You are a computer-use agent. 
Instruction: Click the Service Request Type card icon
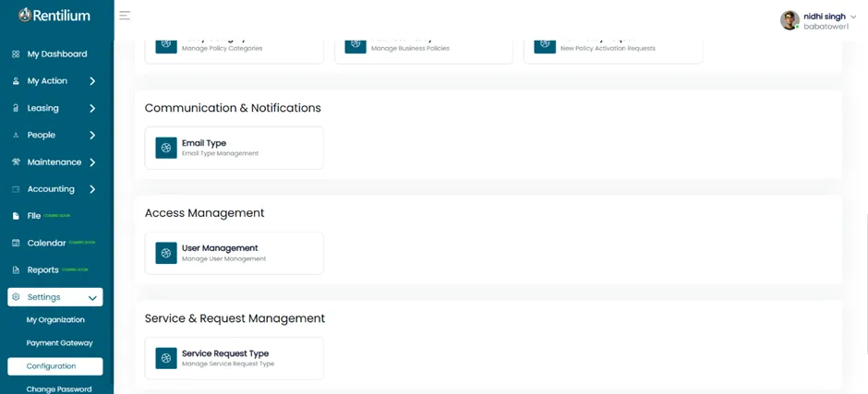(x=166, y=359)
